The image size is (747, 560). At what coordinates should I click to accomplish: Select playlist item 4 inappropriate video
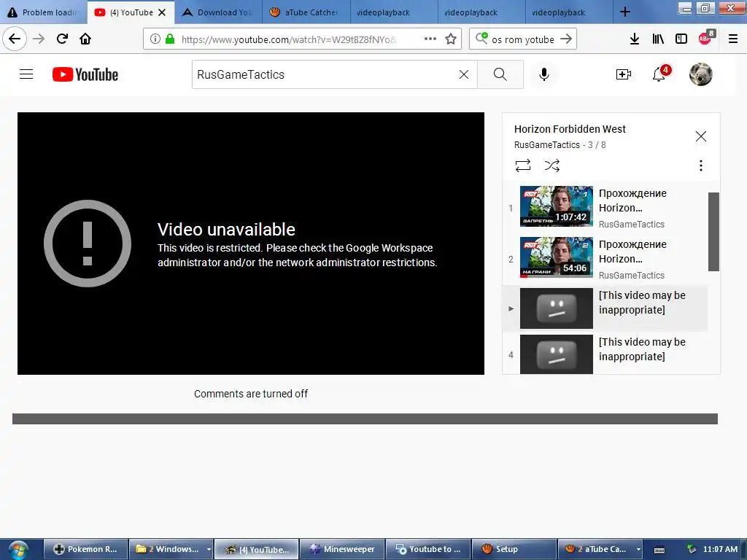[605, 354]
